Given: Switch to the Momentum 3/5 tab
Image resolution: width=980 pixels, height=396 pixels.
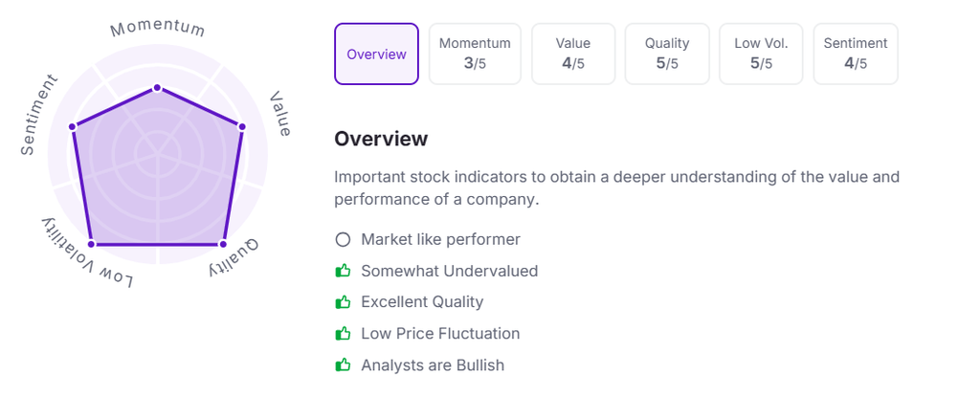Looking at the screenshot, I should (475, 55).
